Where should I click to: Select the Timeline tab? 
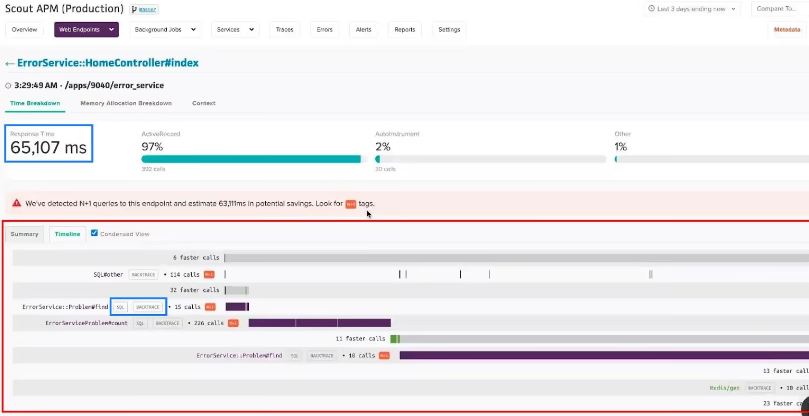point(68,234)
